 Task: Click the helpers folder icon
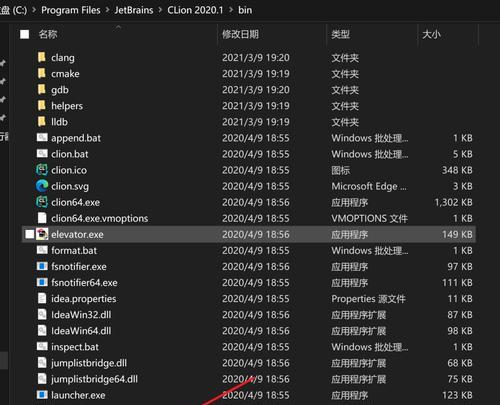coord(42,105)
